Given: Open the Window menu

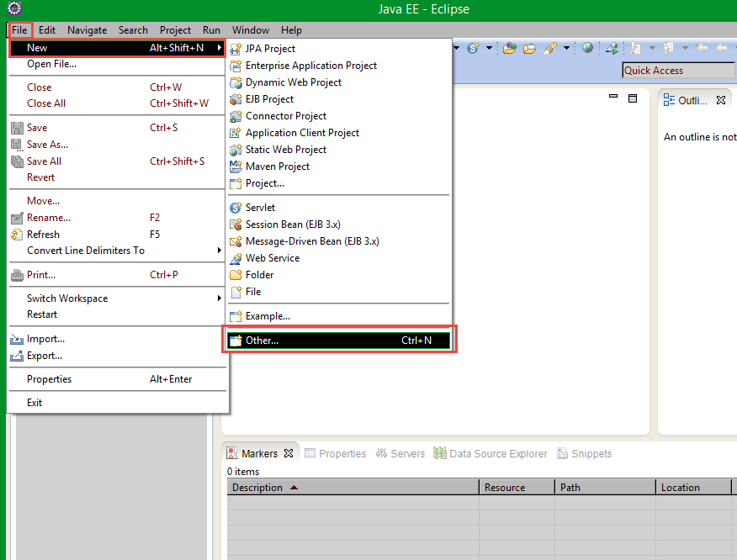Looking at the screenshot, I should pos(250,29).
